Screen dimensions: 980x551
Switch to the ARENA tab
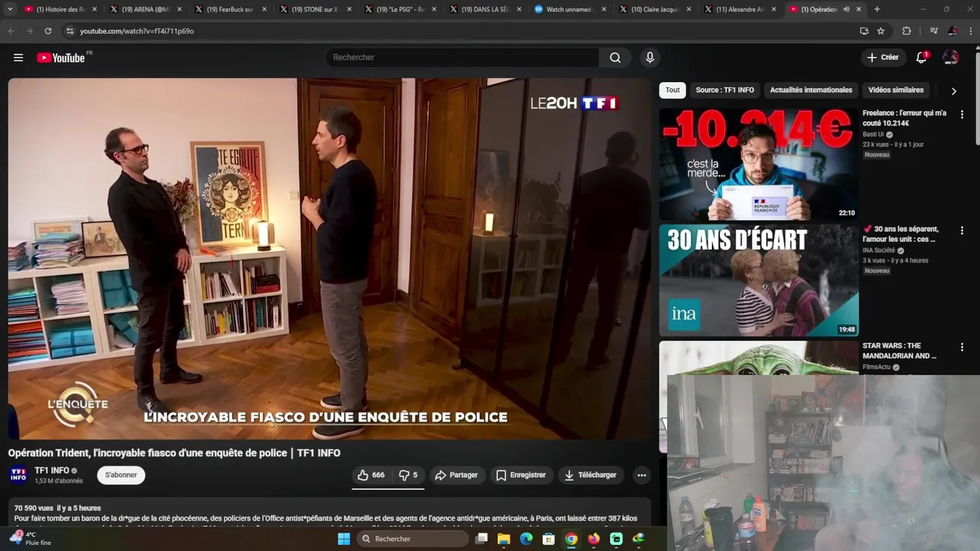pyautogui.click(x=145, y=9)
